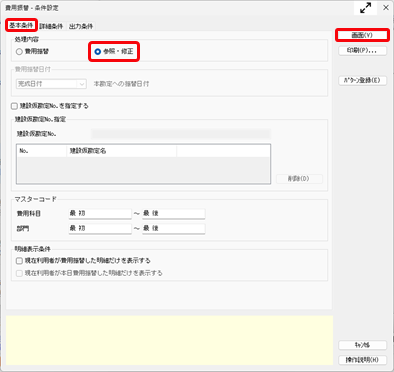Click the expand arrows icon in title bar
394x372 pixels.
coord(365,8)
